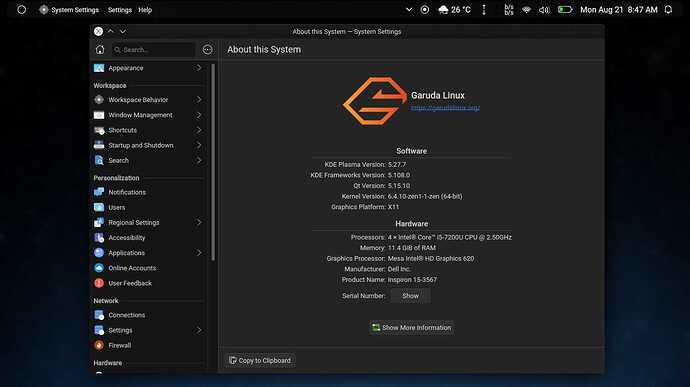Screen dimensions: 690x387
Task: Expand the Startup and Shutdown chevron
Action: click(x=199, y=145)
